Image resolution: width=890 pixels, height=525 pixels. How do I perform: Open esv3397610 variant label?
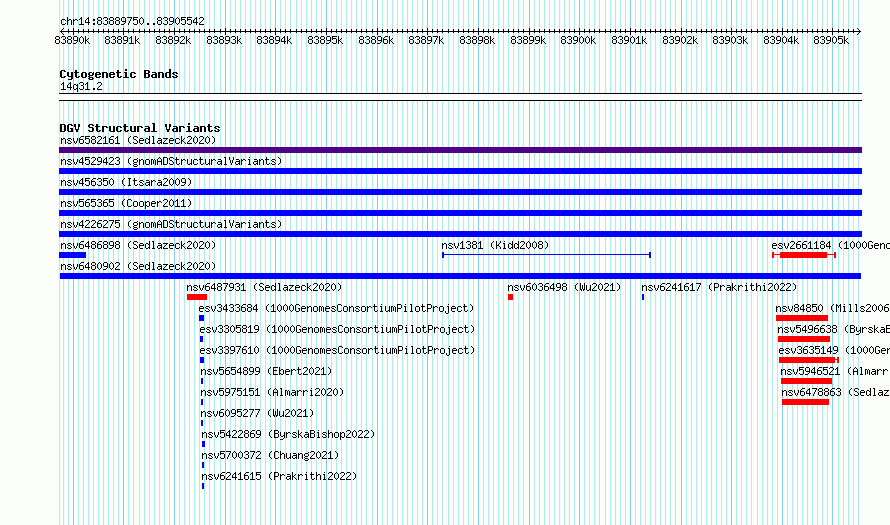click(337, 350)
